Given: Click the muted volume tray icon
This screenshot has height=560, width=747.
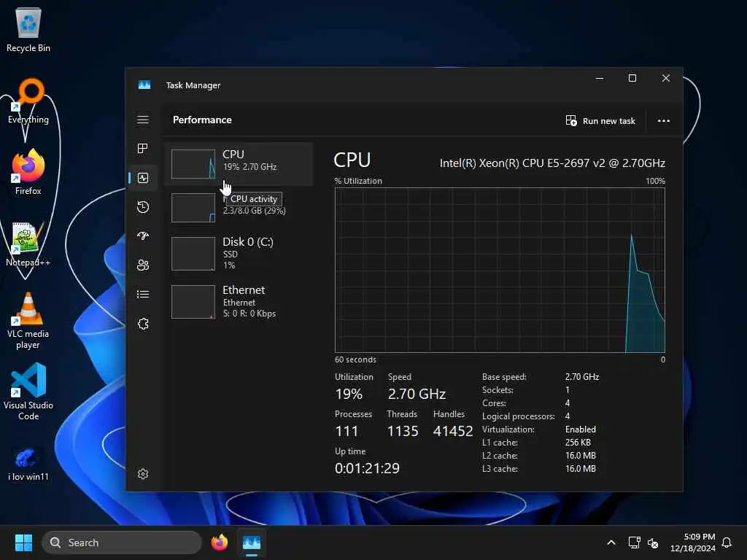Looking at the screenshot, I should [x=653, y=542].
